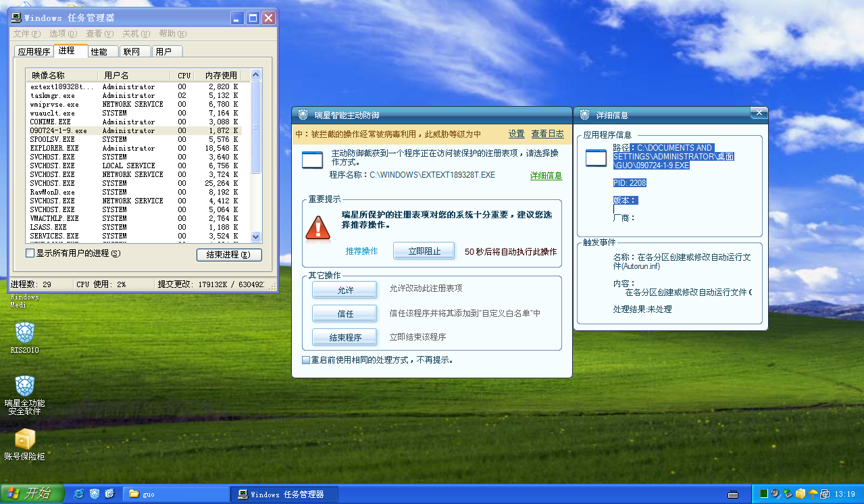Click 立即阻止 button
The width and height of the screenshot is (864, 504).
(x=424, y=251)
